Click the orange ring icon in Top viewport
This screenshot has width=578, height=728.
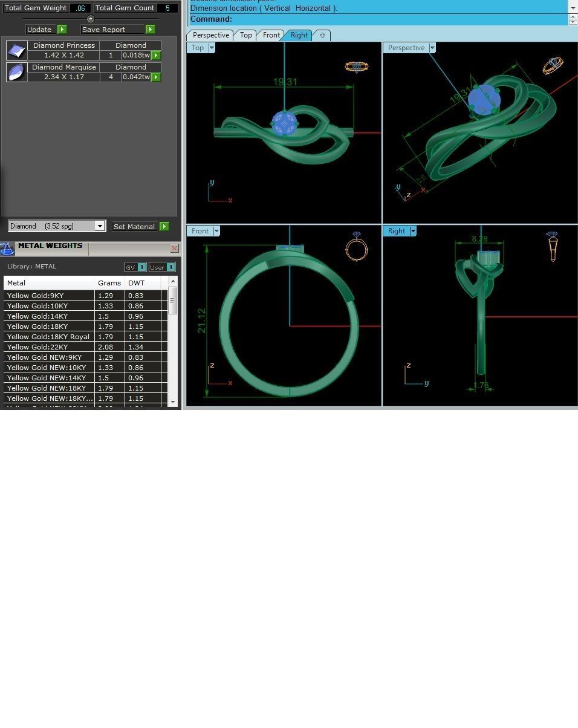[x=356, y=67]
